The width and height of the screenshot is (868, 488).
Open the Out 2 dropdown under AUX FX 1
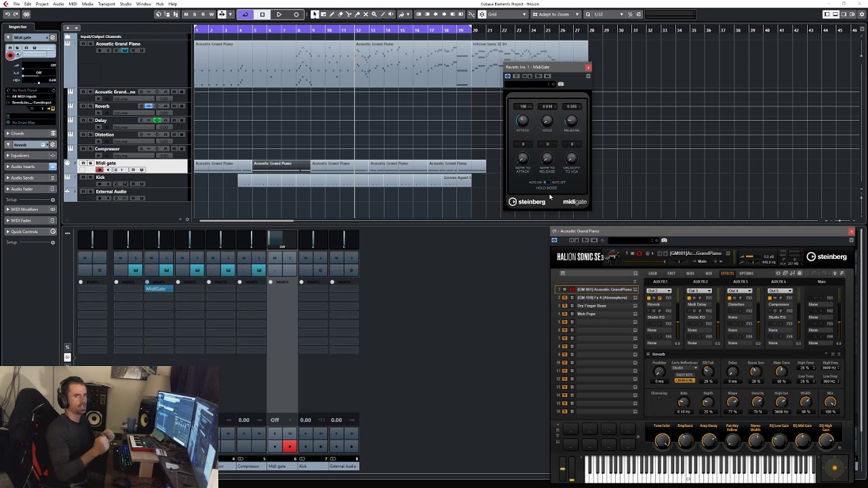[x=658, y=291]
